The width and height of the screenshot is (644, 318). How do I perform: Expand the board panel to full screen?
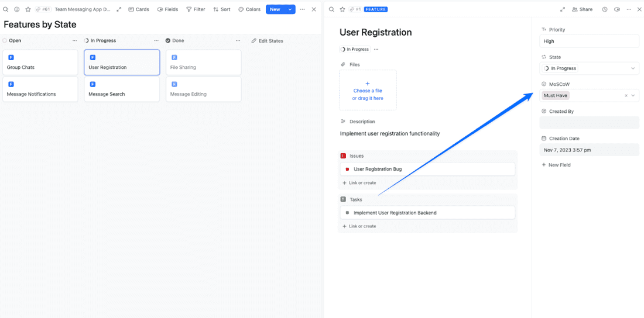pos(119,9)
